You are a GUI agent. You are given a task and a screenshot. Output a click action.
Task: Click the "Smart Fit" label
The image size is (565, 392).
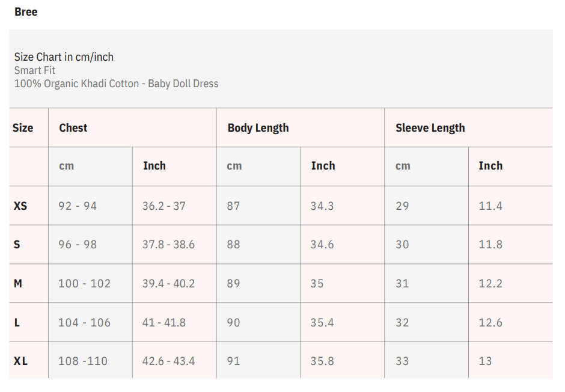pos(35,70)
